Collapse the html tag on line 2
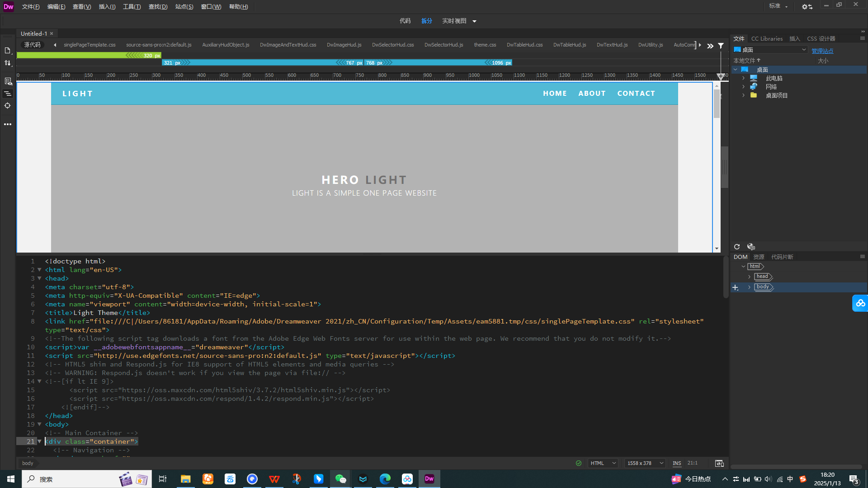This screenshot has width=868, height=488. coord(39,270)
